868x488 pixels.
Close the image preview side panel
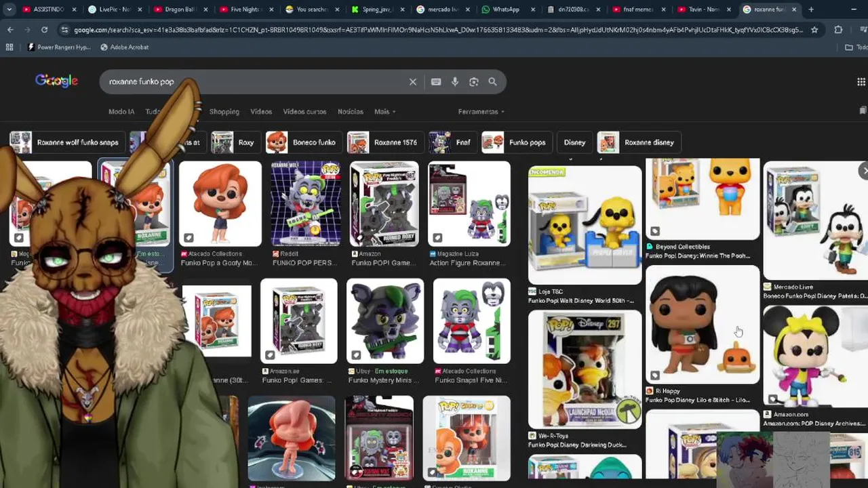coord(864,171)
